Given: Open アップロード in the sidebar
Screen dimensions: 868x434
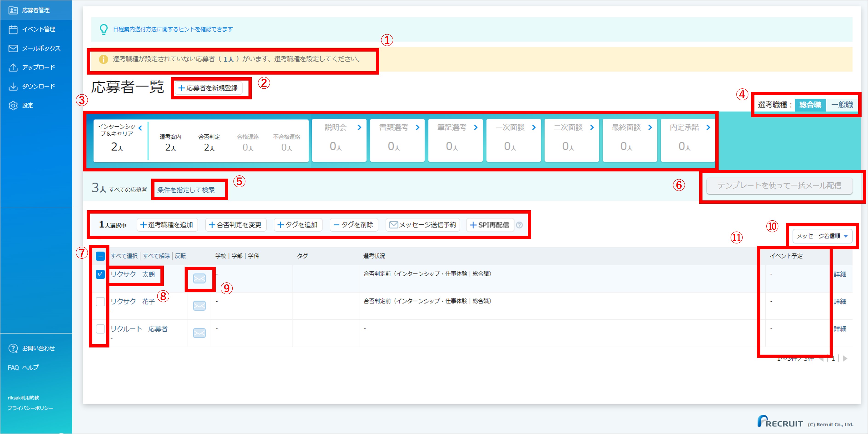Looking at the screenshot, I should [36, 67].
